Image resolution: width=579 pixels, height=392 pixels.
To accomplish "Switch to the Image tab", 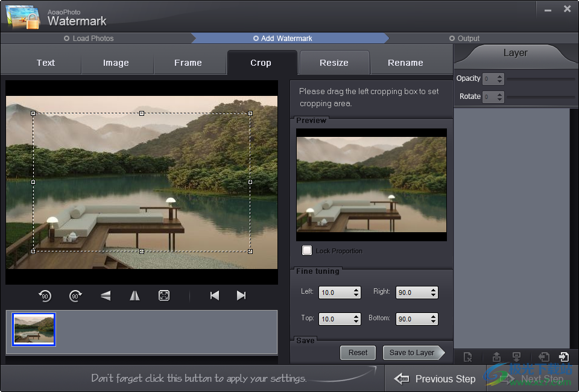I will [116, 63].
